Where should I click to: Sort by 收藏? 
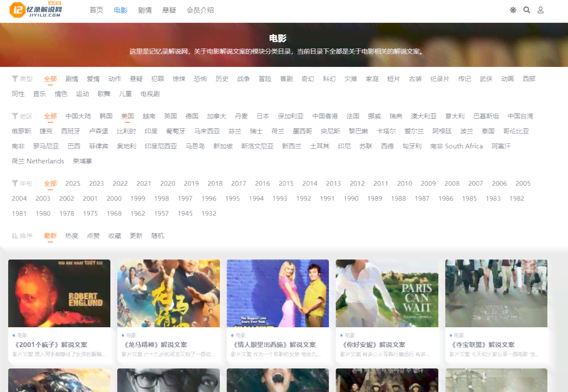(115, 236)
